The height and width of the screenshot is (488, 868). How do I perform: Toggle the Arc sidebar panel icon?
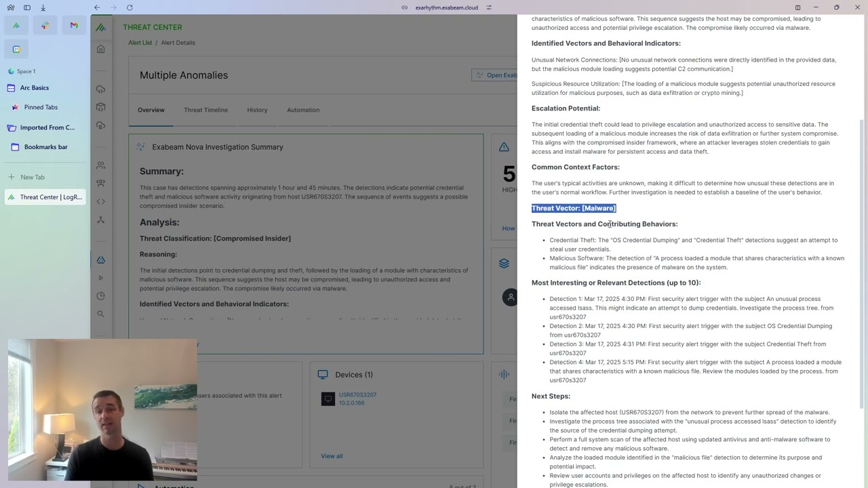click(27, 7)
